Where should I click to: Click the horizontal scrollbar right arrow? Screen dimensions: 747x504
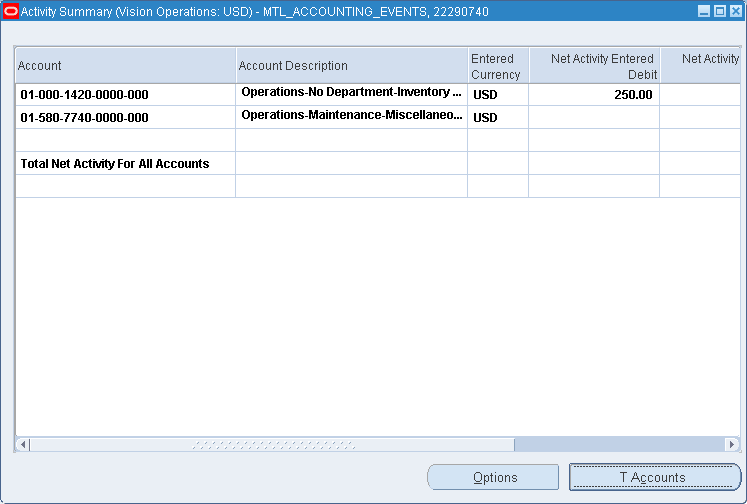point(732,444)
